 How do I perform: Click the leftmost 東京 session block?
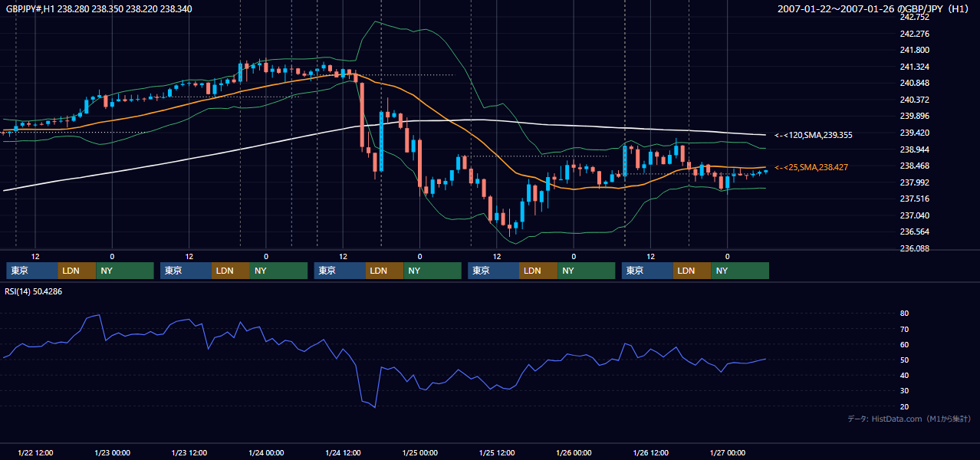[32, 271]
